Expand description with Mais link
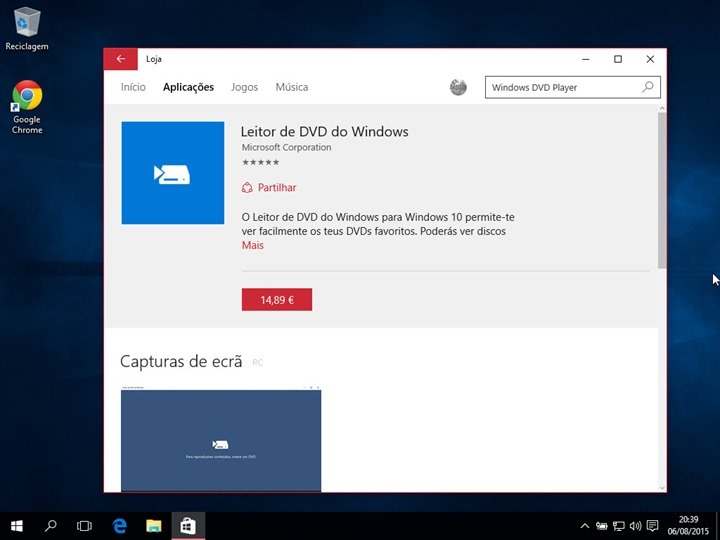 253,245
